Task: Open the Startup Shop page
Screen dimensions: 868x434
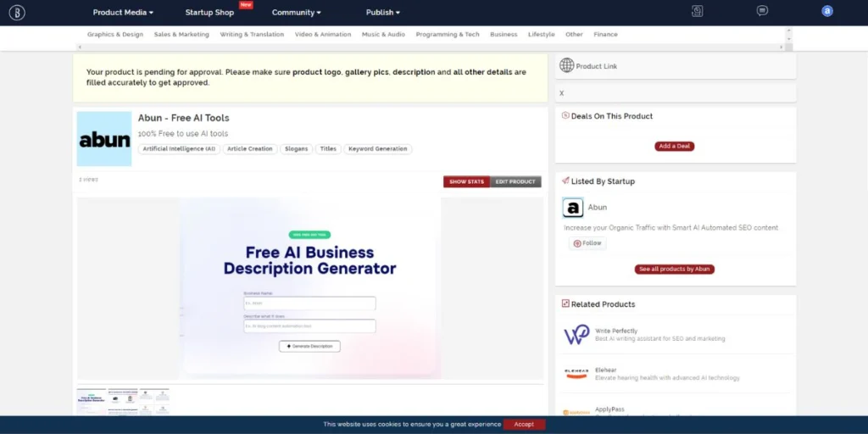Action: (x=209, y=12)
